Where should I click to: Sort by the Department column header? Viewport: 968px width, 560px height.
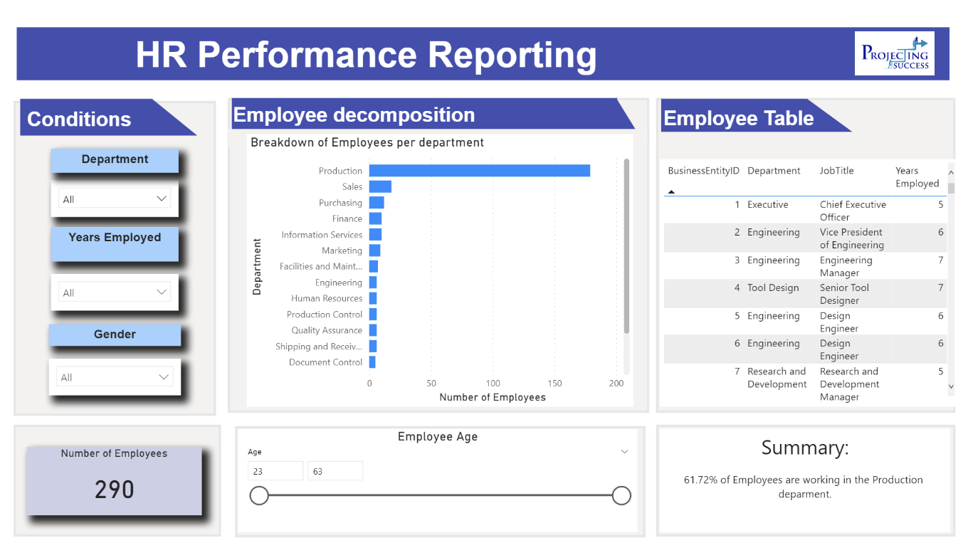click(x=774, y=171)
